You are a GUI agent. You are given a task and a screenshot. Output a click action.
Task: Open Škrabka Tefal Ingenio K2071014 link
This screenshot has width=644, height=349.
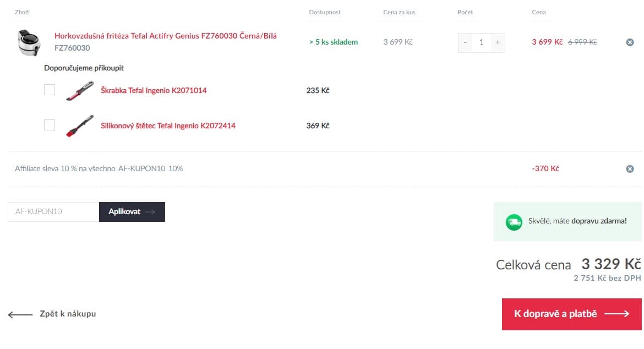point(154,90)
